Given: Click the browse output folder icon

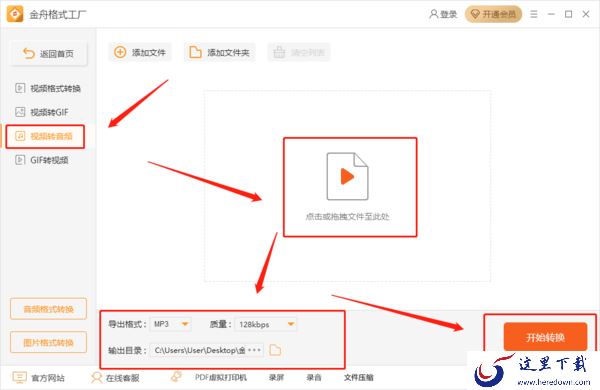Looking at the screenshot, I should (x=275, y=350).
